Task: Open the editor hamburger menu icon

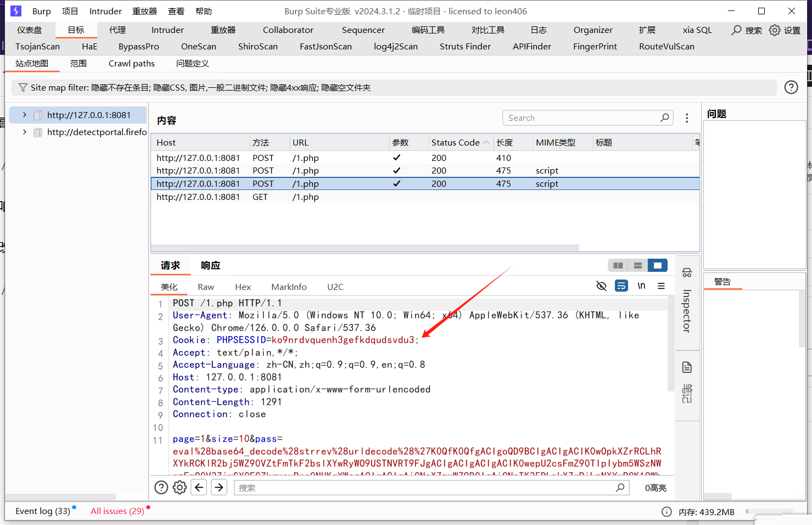Action: coord(661,286)
